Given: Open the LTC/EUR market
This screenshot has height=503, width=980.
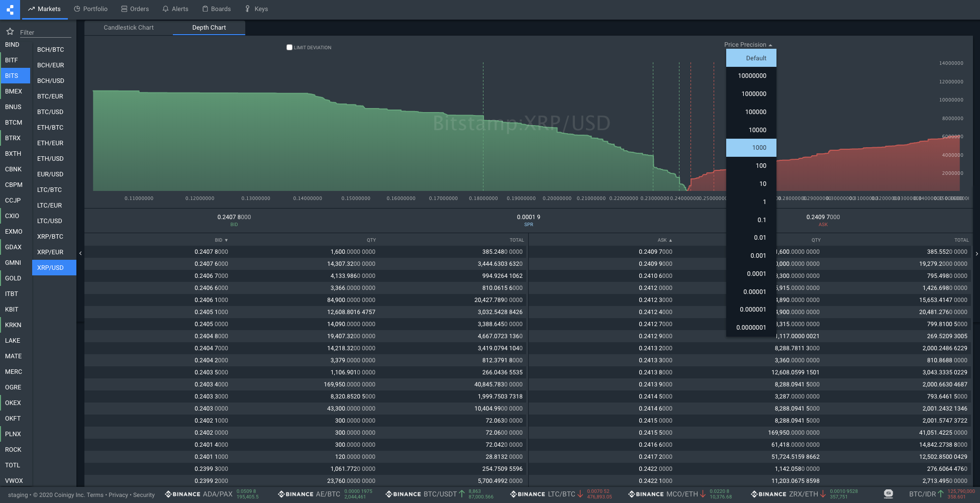Looking at the screenshot, I should [x=54, y=206].
